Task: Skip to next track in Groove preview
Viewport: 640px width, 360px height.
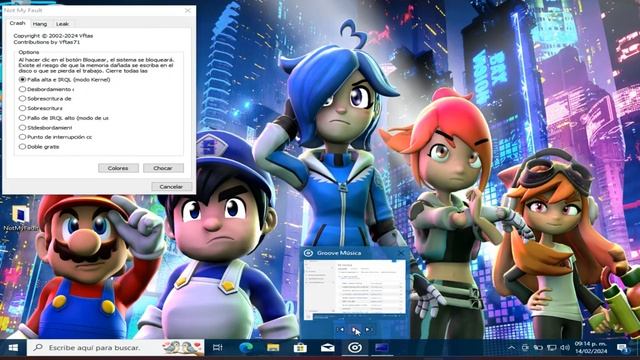Action: [x=368, y=330]
